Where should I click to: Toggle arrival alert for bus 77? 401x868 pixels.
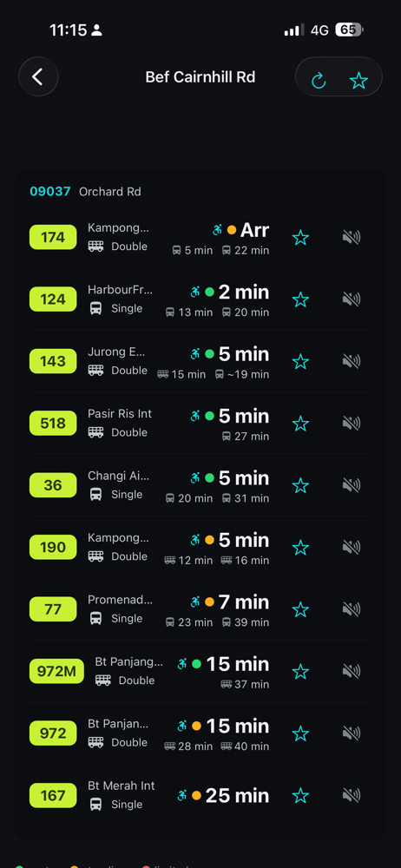pyautogui.click(x=352, y=609)
